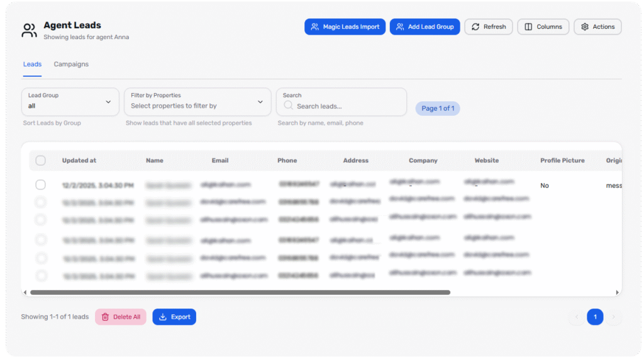Open Actions via the gear icon
644x357 pixels.
click(585, 27)
